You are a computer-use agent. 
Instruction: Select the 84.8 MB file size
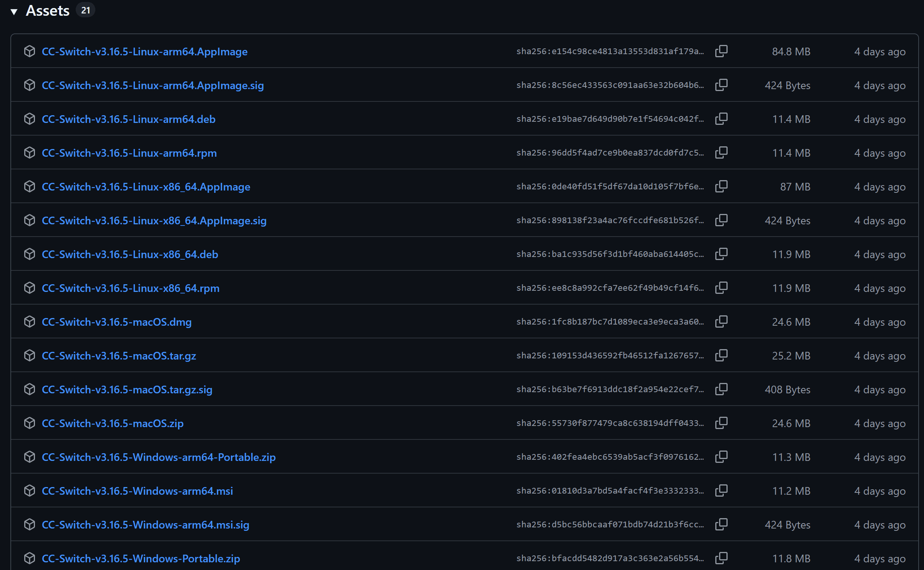pyautogui.click(x=791, y=51)
